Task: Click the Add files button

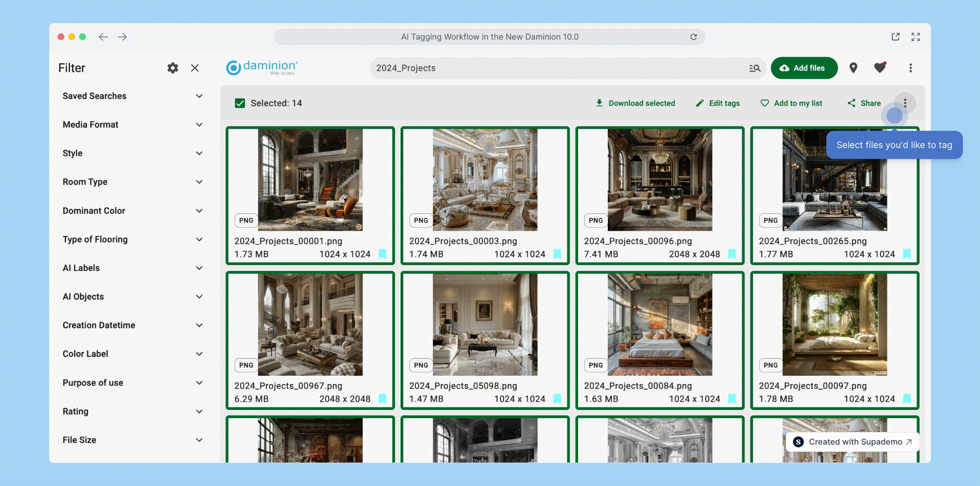Action: 804,68
